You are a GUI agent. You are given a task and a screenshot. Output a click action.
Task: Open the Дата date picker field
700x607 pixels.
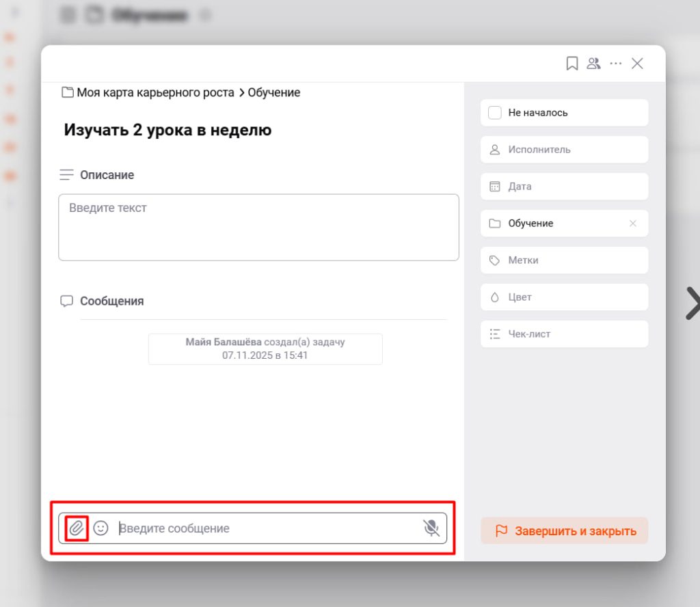click(x=564, y=187)
